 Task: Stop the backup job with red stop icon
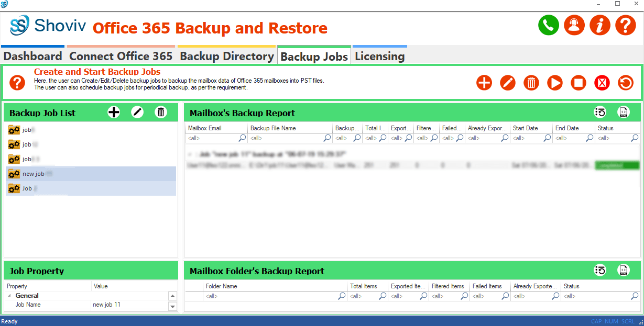coord(578,83)
